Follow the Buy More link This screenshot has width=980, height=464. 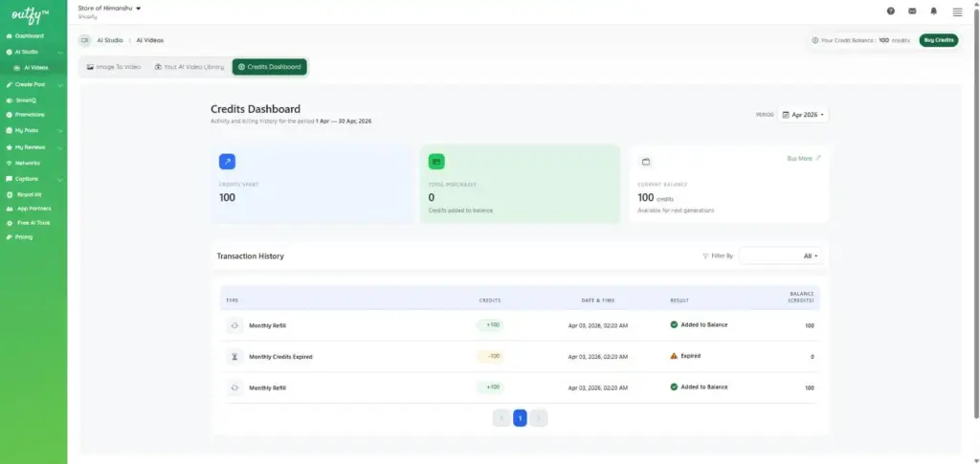pyautogui.click(x=803, y=158)
